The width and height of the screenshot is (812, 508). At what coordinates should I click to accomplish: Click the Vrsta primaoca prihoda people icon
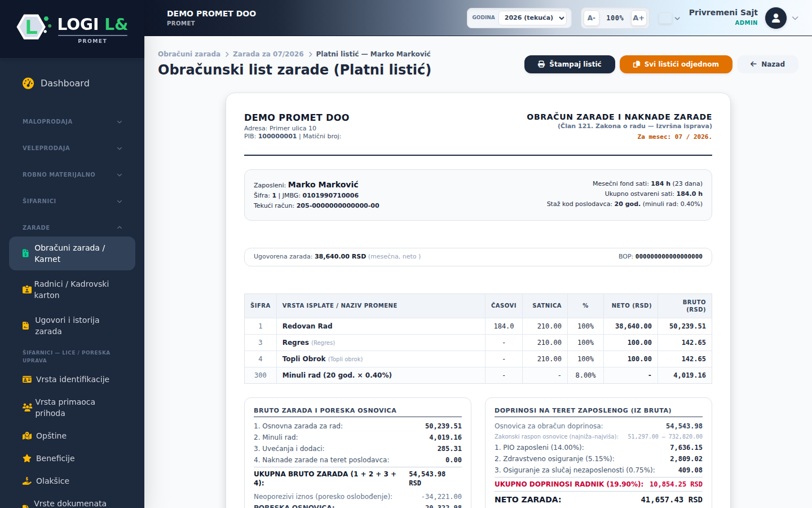pos(27,408)
